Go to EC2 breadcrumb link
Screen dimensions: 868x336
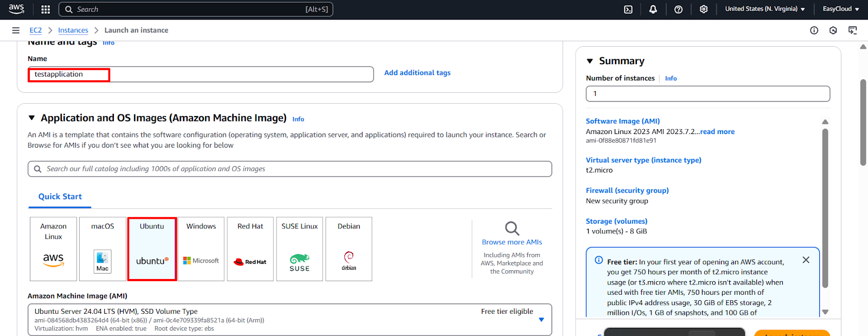pyautogui.click(x=36, y=30)
